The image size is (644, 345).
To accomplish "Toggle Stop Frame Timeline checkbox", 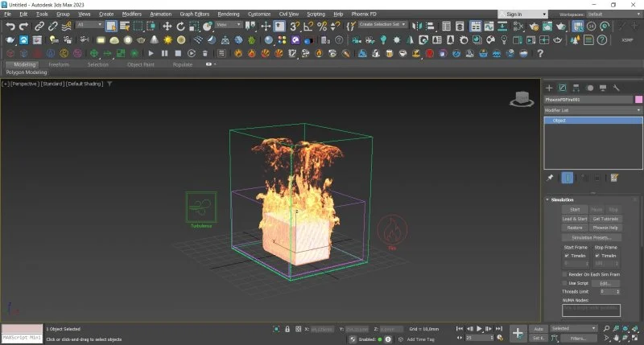I will [597, 256].
